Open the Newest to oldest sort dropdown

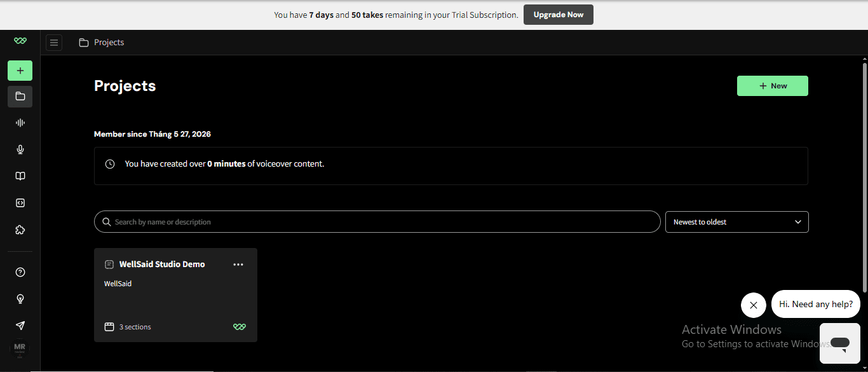coord(737,222)
